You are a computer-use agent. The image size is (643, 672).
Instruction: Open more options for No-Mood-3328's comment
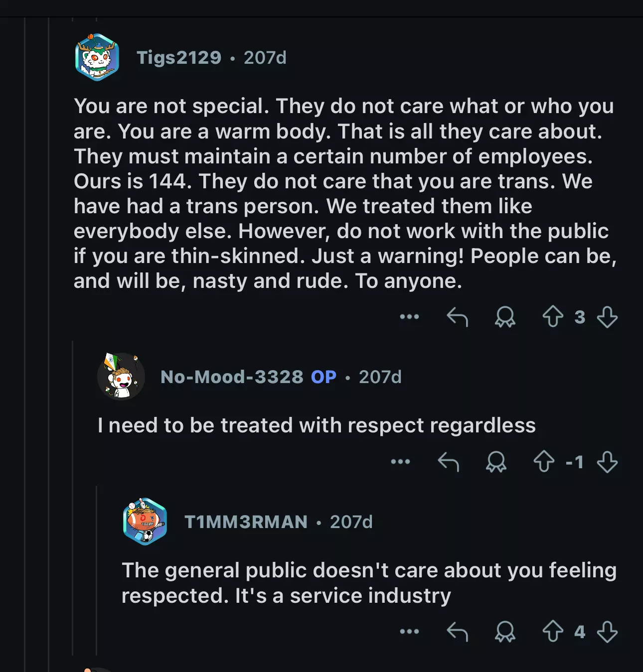[400, 462]
